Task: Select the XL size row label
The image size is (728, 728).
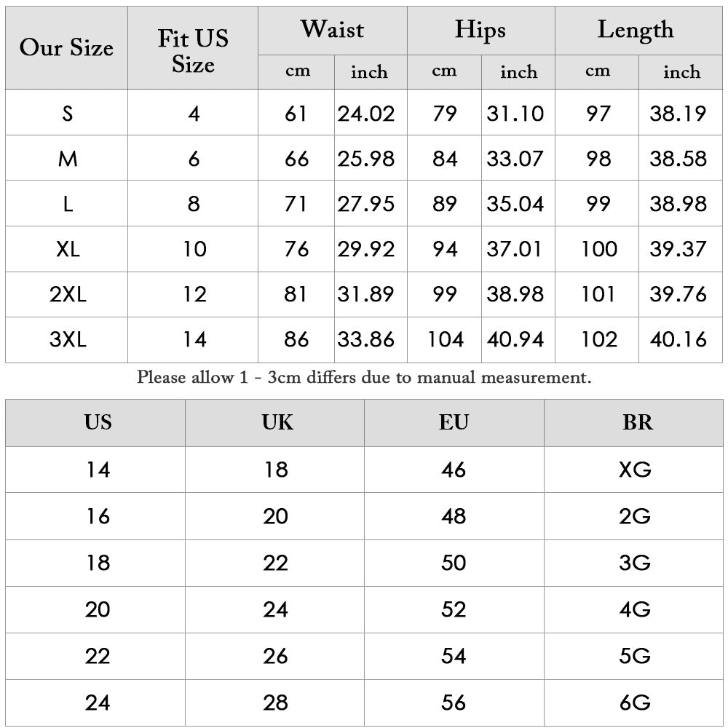Action: [68, 249]
